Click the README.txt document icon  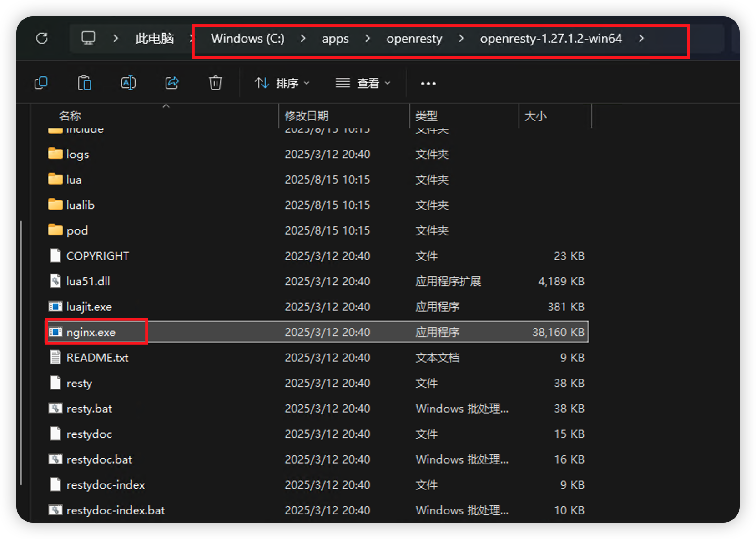(x=55, y=357)
